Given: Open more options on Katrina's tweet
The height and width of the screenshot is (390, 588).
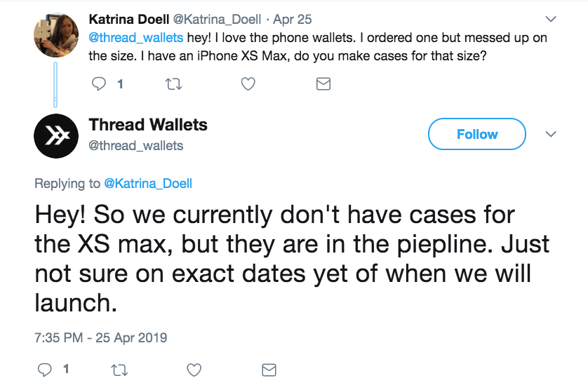Looking at the screenshot, I should click(x=551, y=19).
